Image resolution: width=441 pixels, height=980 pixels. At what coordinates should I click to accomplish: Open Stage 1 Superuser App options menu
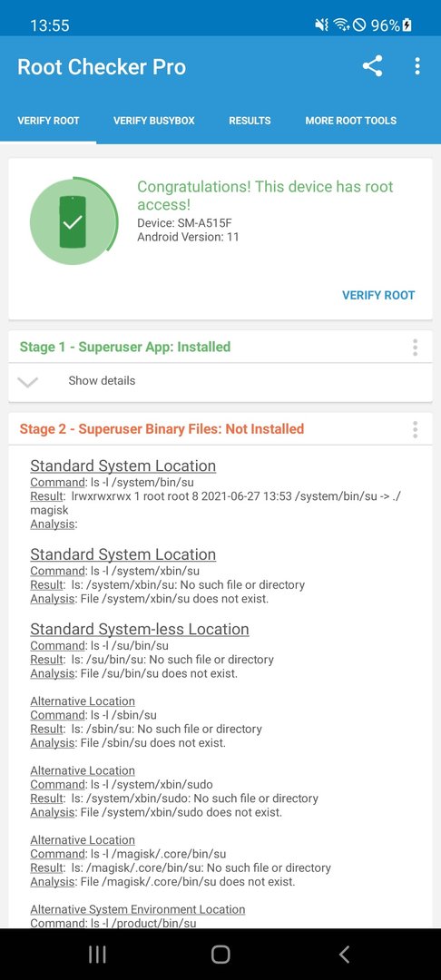point(415,348)
